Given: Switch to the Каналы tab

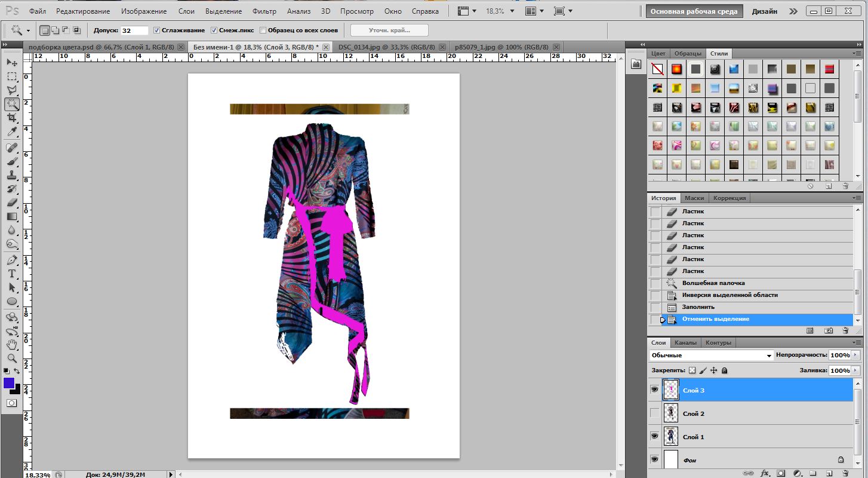Looking at the screenshot, I should 685,343.
